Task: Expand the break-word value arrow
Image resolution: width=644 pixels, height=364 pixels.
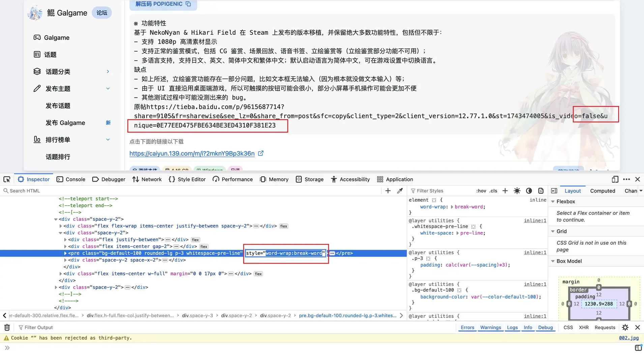Action: (452, 207)
